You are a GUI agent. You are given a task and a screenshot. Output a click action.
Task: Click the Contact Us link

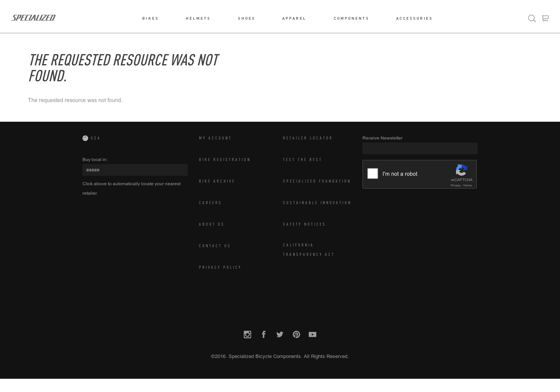pyautogui.click(x=215, y=246)
